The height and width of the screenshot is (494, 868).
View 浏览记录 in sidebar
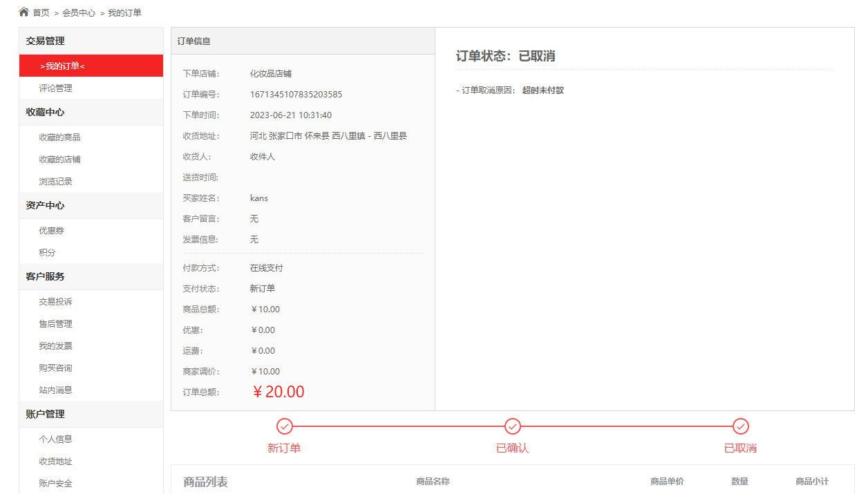click(x=55, y=182)
